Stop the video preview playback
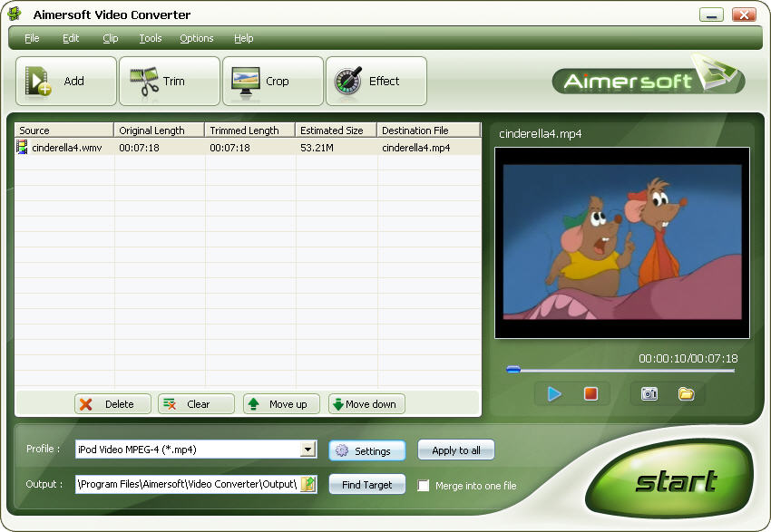771x532 pixels. [590, 394]
